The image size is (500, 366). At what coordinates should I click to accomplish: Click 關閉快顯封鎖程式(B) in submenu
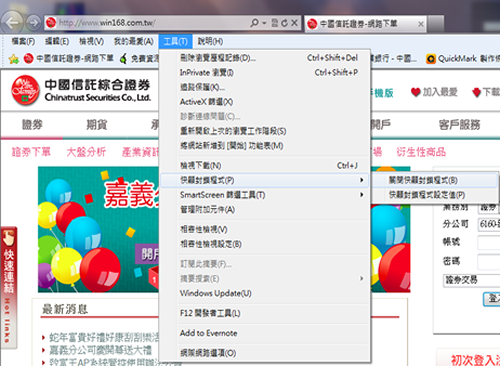436,180
